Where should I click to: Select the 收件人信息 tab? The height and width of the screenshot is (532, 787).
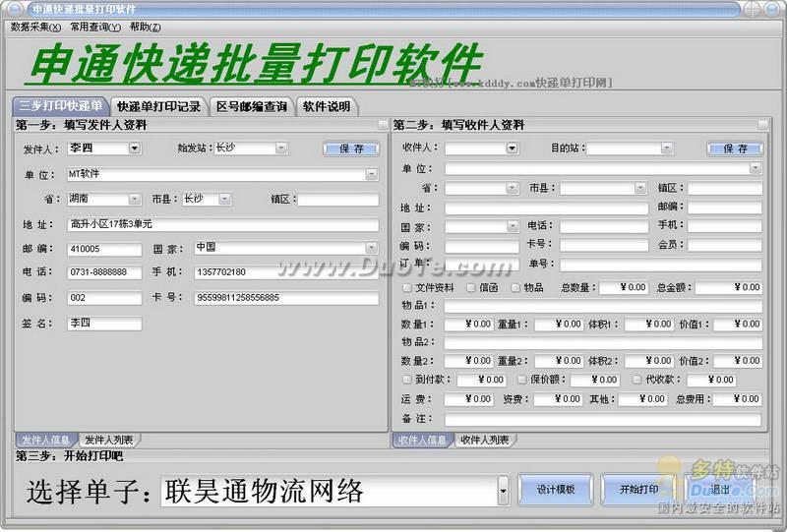pyautogui.click(x=422, y=441)
